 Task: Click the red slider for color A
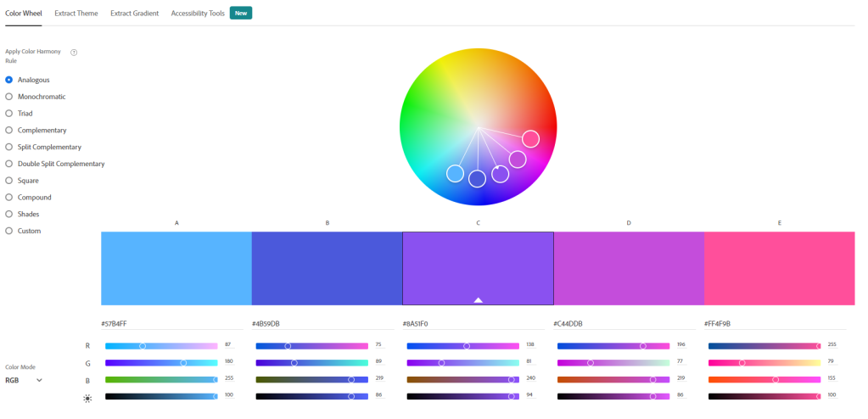pos(161,346)
